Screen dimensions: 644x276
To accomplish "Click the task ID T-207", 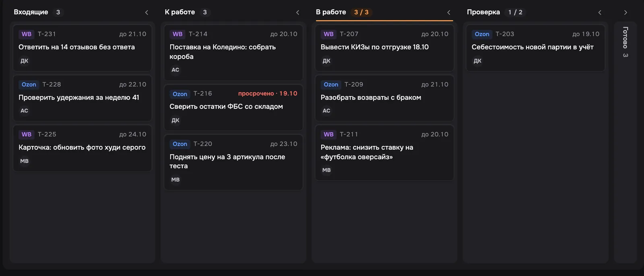I will coord(349,34).
